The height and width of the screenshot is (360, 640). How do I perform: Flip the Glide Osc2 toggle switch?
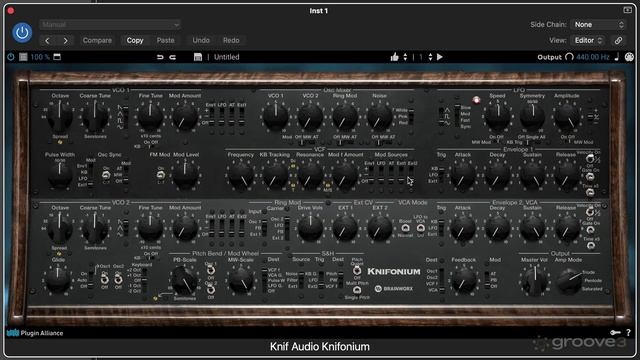[x=118, y=279]
